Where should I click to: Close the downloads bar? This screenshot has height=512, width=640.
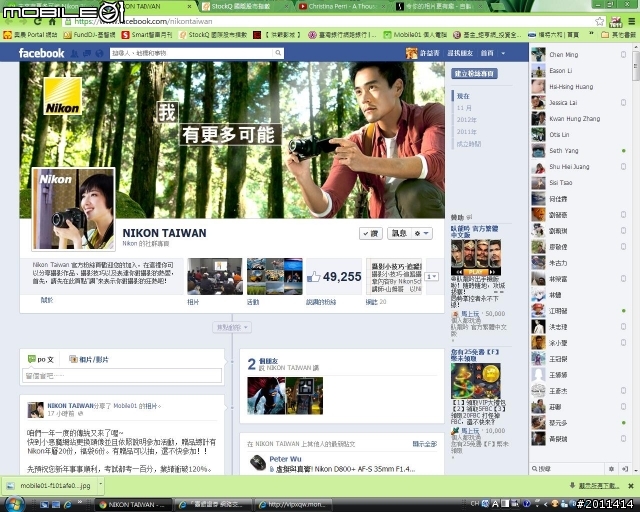pyautogui.click(x=631, y=486)
